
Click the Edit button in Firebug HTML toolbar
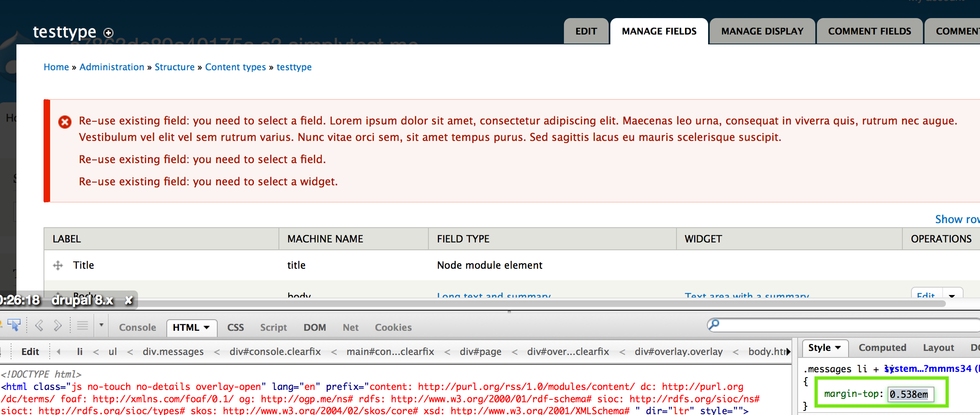coord(30,352)
